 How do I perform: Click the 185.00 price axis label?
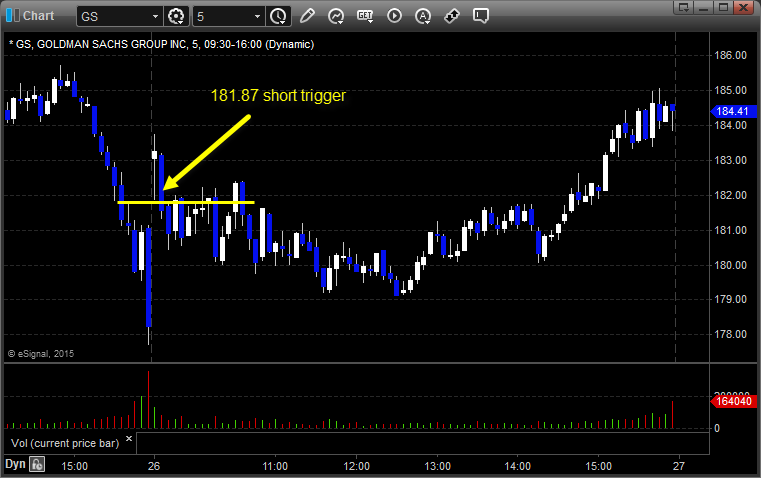pos(730,90)
